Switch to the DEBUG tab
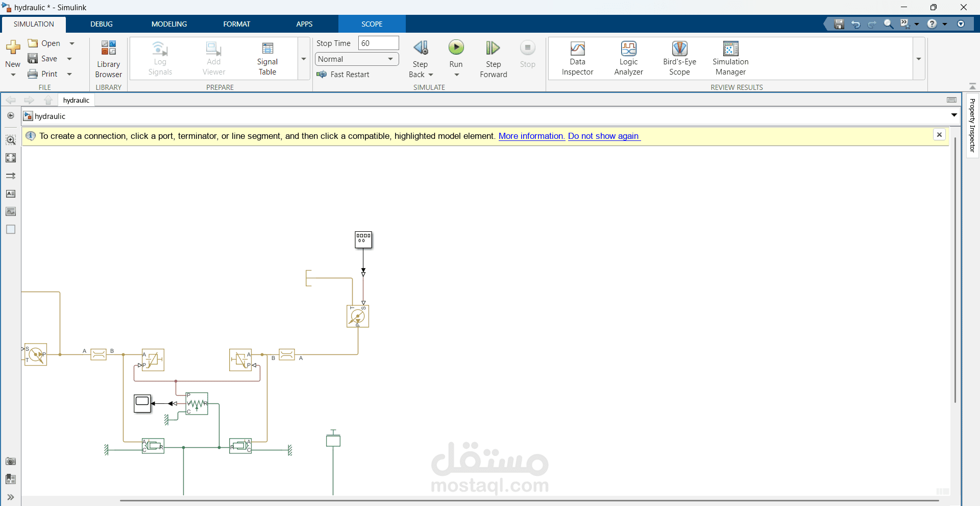This screenshot has width=980, height=506. pos(102,24)
